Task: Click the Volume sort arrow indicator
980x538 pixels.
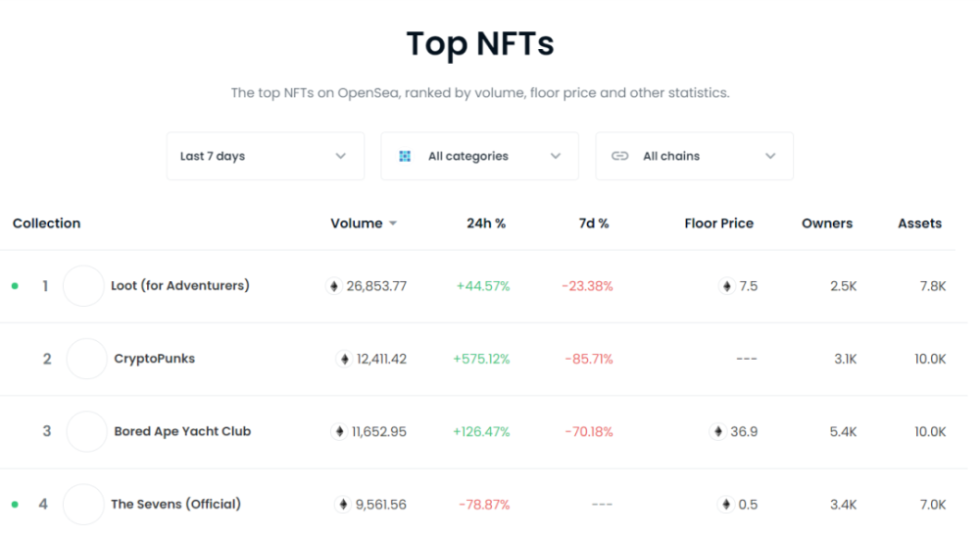Action: pos(393,223)
